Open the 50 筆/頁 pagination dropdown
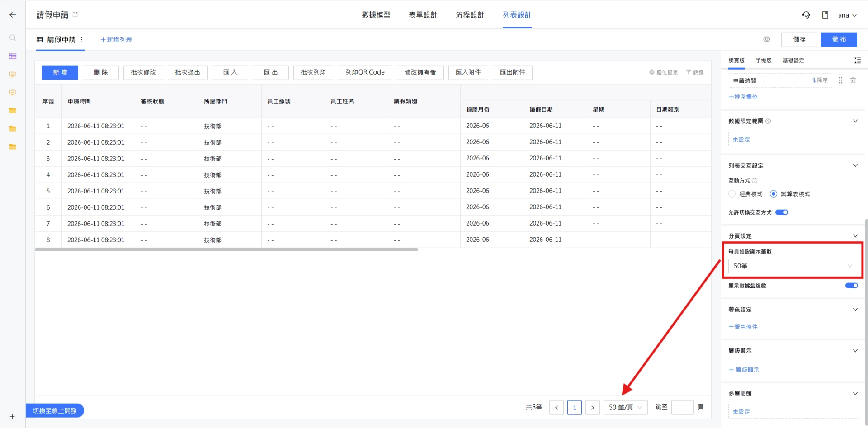Viewport: 868px width, 428px height. (626, 408)
